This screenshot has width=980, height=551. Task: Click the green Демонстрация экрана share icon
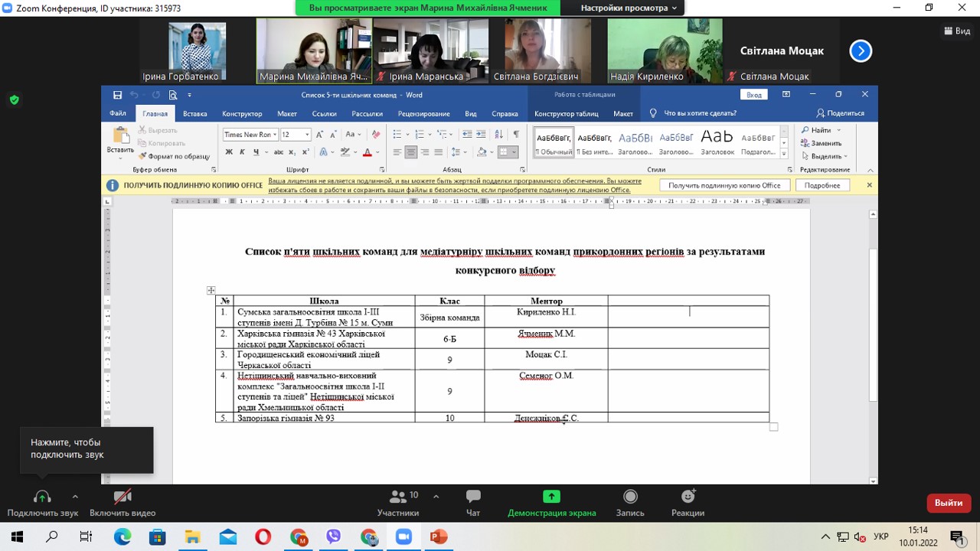point(551,497)
